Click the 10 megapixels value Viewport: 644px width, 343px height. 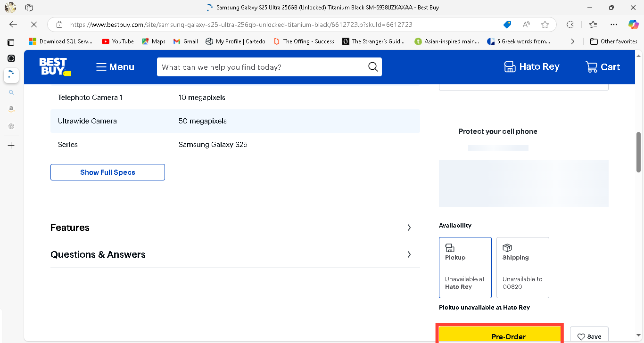coord(202,98)
